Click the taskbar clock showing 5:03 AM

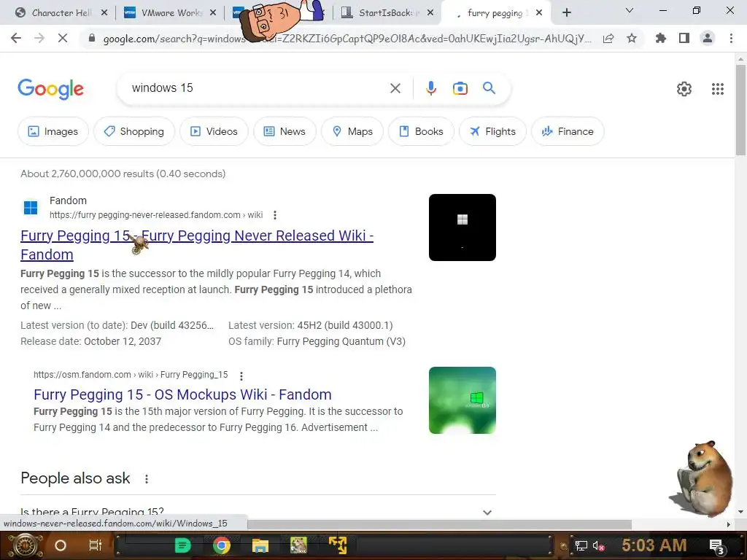pyautogui.click(x=654, y=545)
